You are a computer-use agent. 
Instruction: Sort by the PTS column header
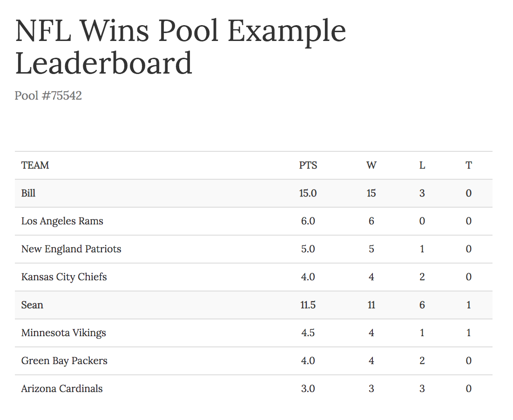(308, 165)
